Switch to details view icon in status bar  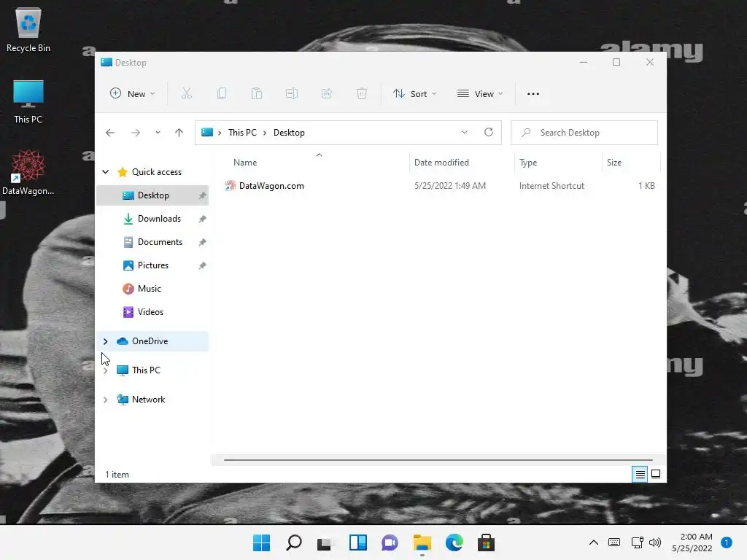tap(640, 474)
